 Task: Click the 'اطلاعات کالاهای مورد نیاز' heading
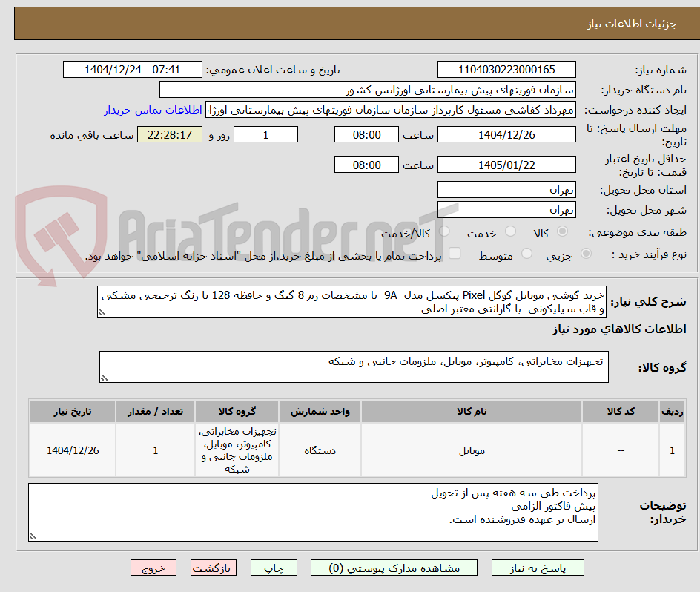pyautogui.click(x=619, y=329)
